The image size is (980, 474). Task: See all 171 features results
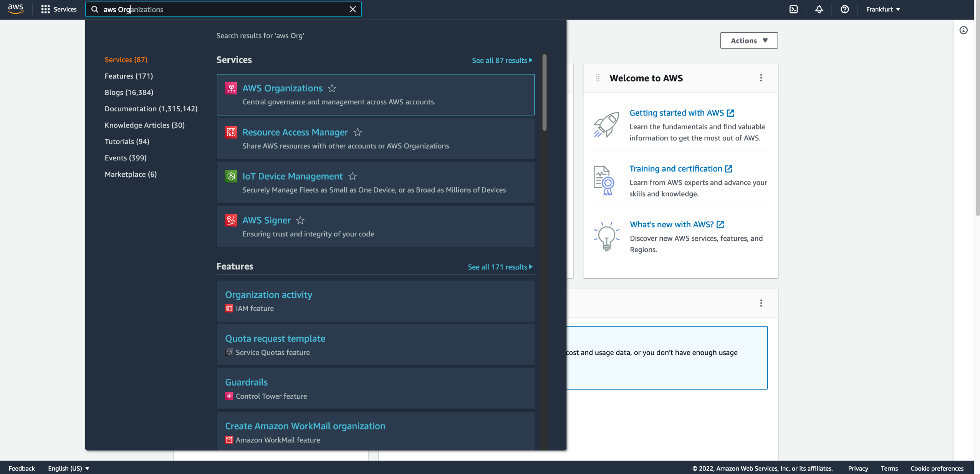[500, 267]
